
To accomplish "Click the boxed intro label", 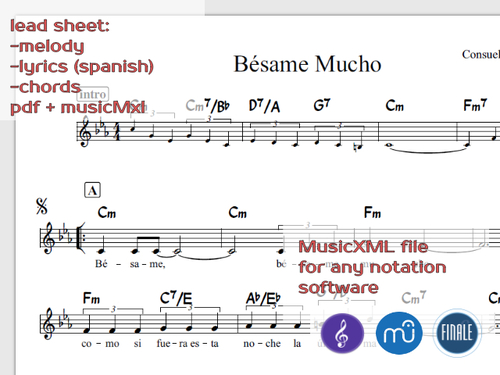I will [93, 94].
